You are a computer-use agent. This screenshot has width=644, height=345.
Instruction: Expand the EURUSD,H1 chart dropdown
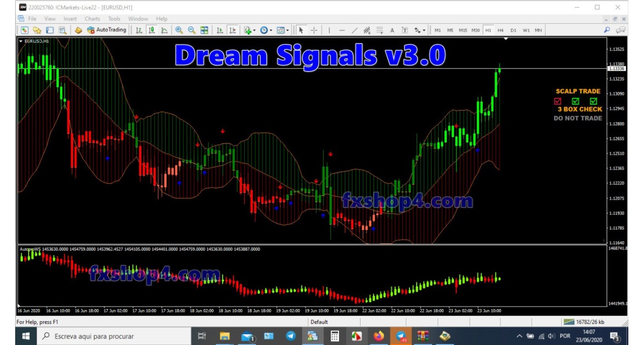[x=20, y=41]
